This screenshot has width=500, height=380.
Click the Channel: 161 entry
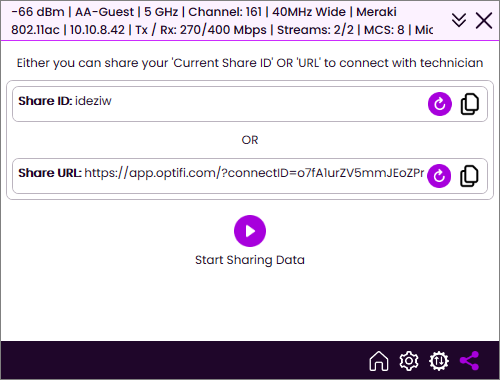click(x=225, y=12)
